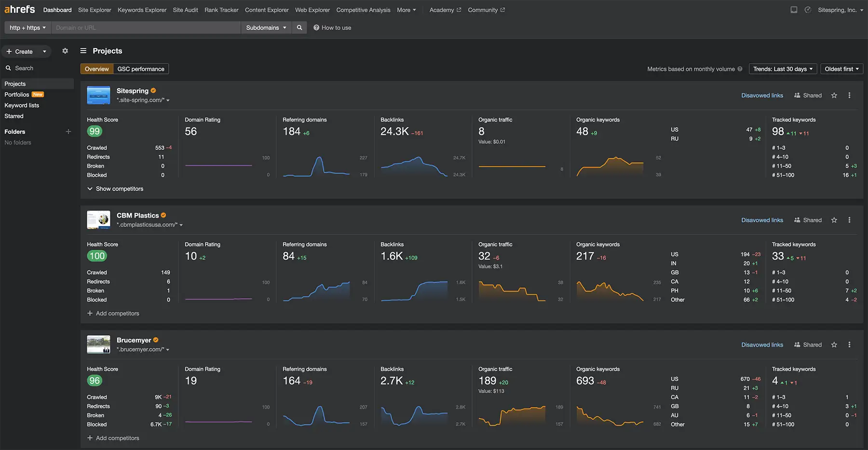Toggle the hamburger menu beside Projects
The width and height of the screenshot is (868, 450).
tap(83, 51)
